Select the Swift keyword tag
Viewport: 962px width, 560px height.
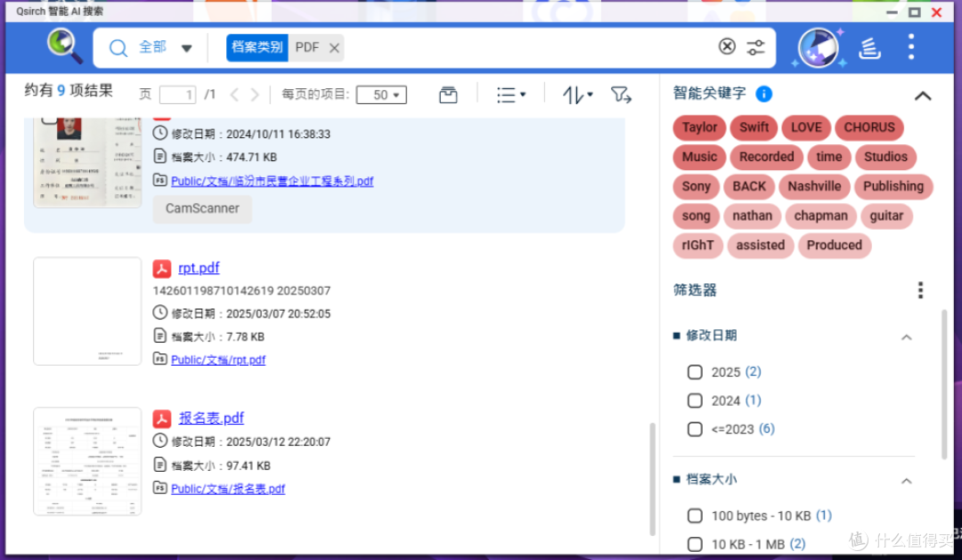[754, 127]
